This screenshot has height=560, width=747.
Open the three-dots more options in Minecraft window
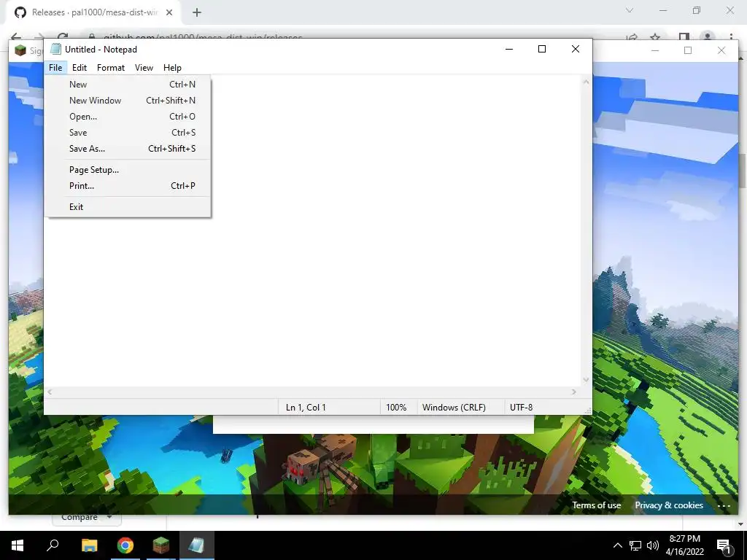724,506
